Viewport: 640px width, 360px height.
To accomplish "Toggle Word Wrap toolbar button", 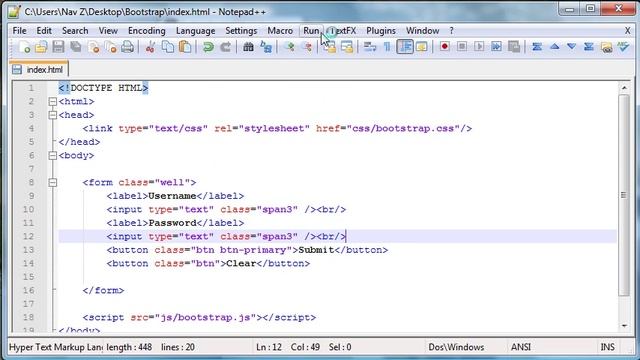I will coord(370,47).
